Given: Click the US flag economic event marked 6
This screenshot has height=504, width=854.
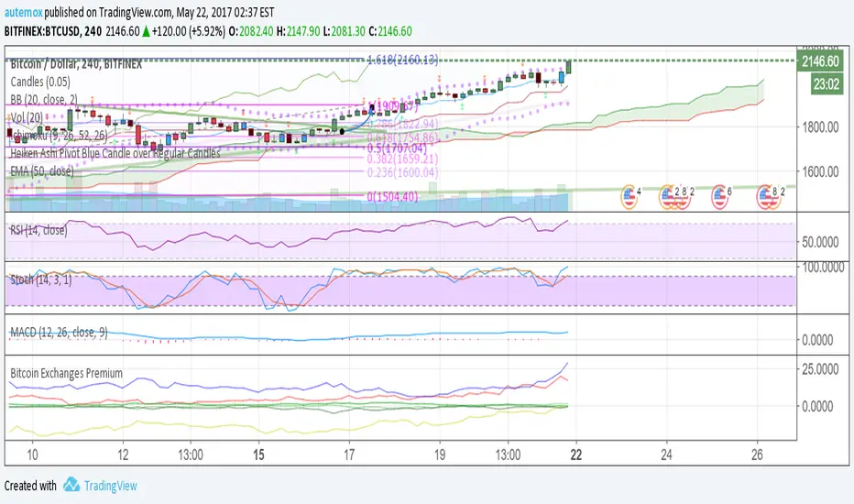Looking at the screenshot, I should [x=720, y=197].
